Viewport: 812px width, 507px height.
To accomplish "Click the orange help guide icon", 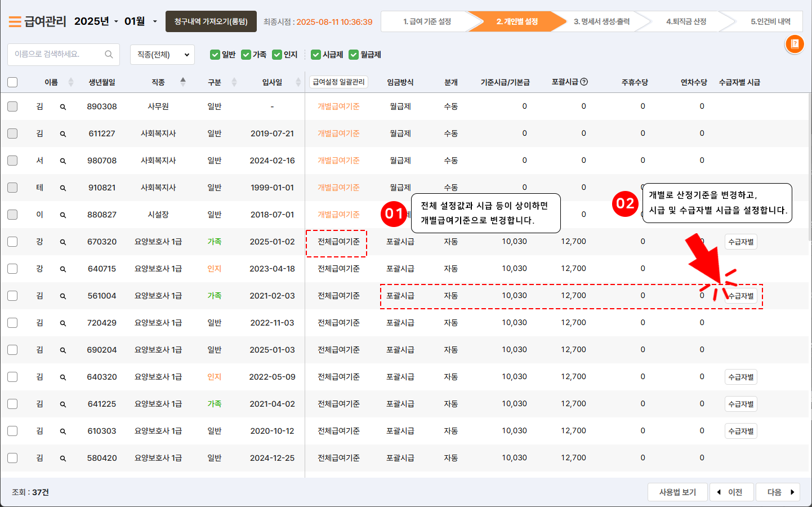I will tap(795, 44).
